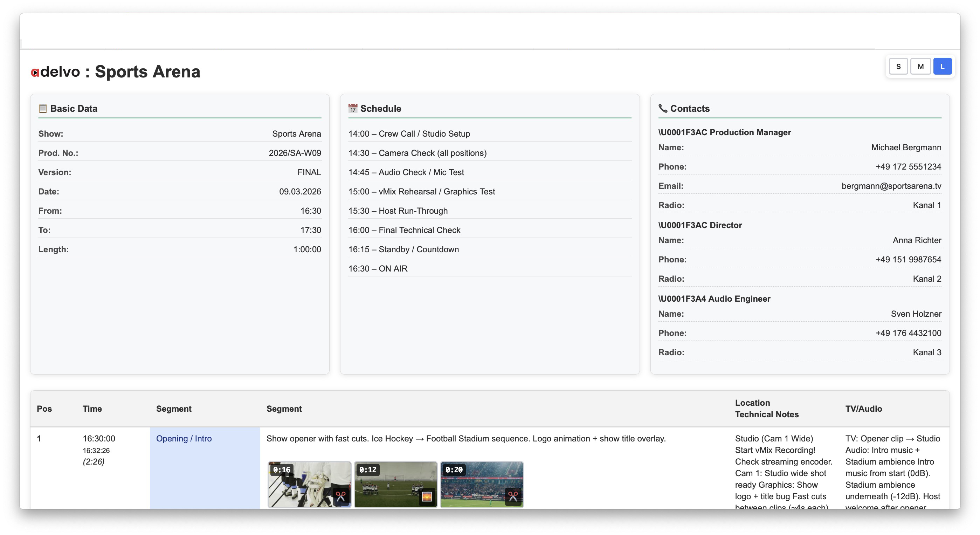Switch to small size S view
980x535 pixels.
(898, 67)
